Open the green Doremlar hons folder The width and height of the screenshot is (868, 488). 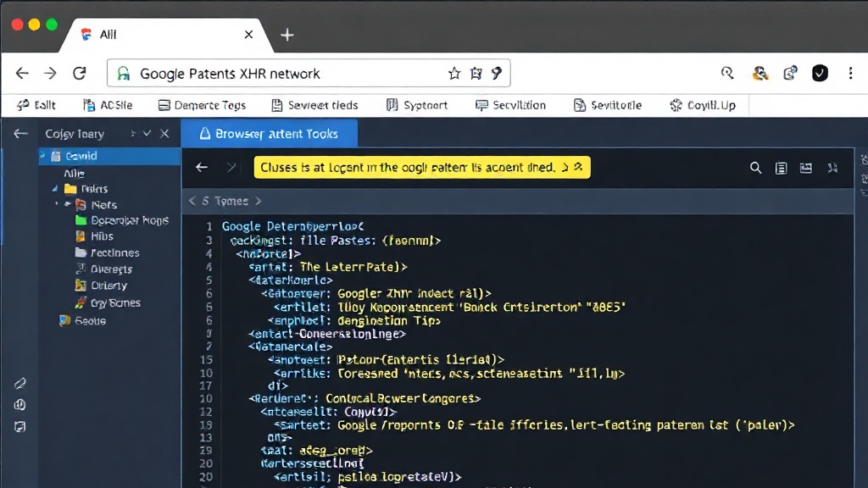(x=122, y=220)
